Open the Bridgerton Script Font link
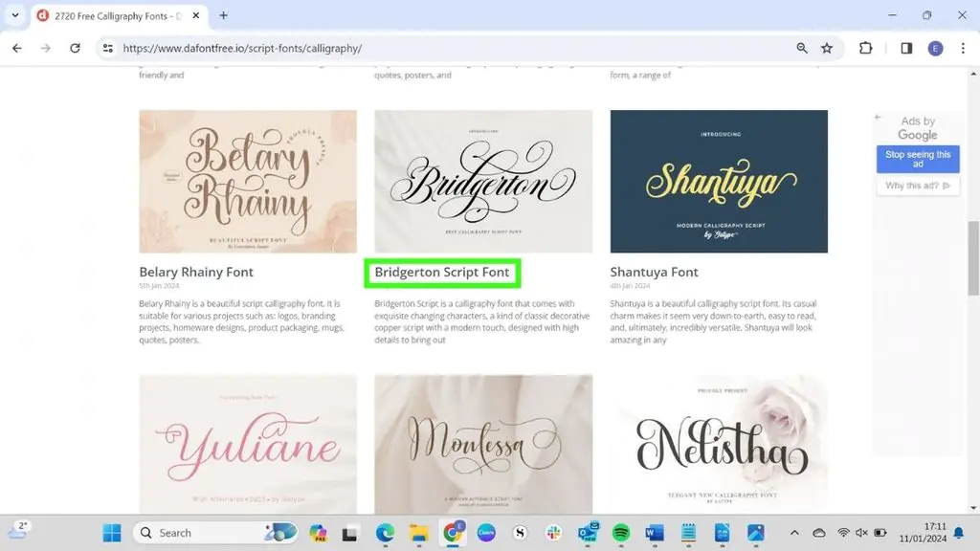The height and width of the screenshot is (551, 980). (x=442, y=273)
